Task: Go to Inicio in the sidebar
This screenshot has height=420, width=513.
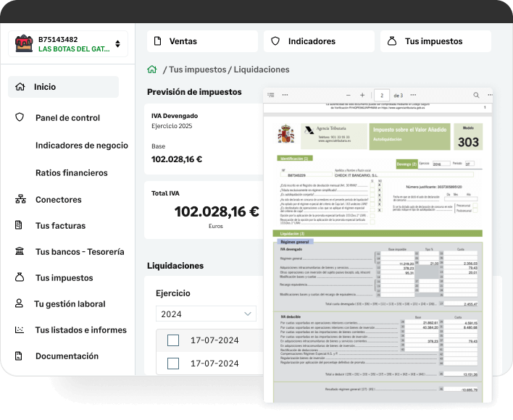Action: [63, 87]
